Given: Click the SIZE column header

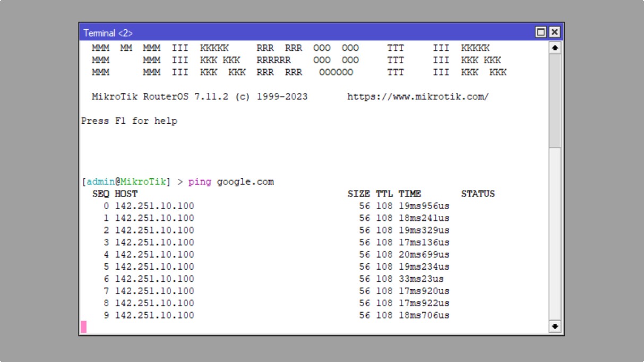Looking at the screenshot, I should click(x=359, y=194).
